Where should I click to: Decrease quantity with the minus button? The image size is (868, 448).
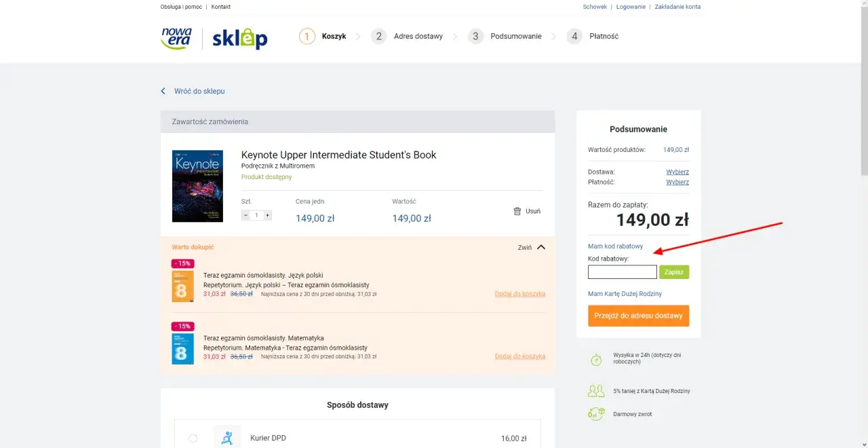245,215
